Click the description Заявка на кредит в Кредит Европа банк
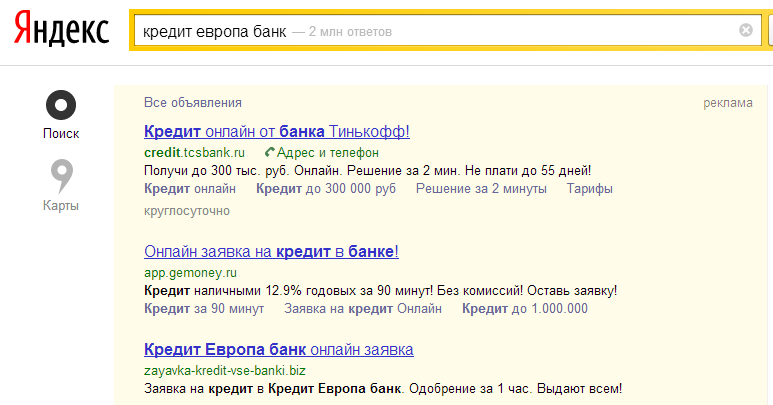The width and height of the screenshot is (773, 405). (383, 389)
